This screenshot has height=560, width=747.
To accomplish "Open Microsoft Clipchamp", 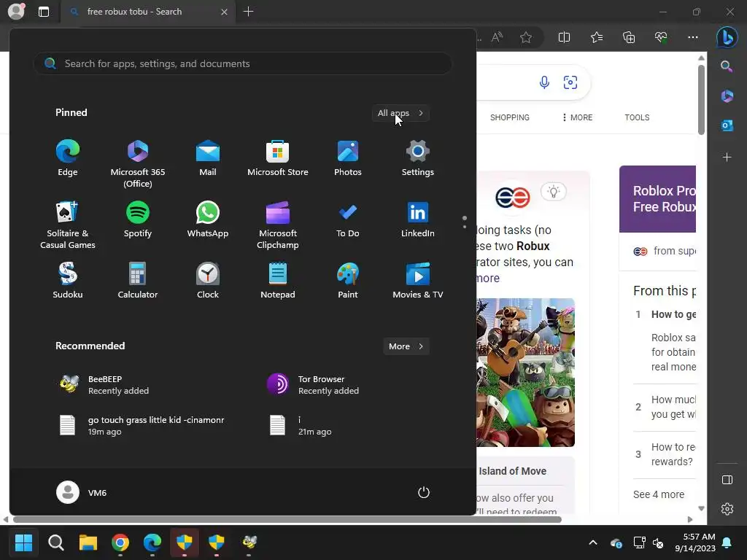I will pos(278,225).
